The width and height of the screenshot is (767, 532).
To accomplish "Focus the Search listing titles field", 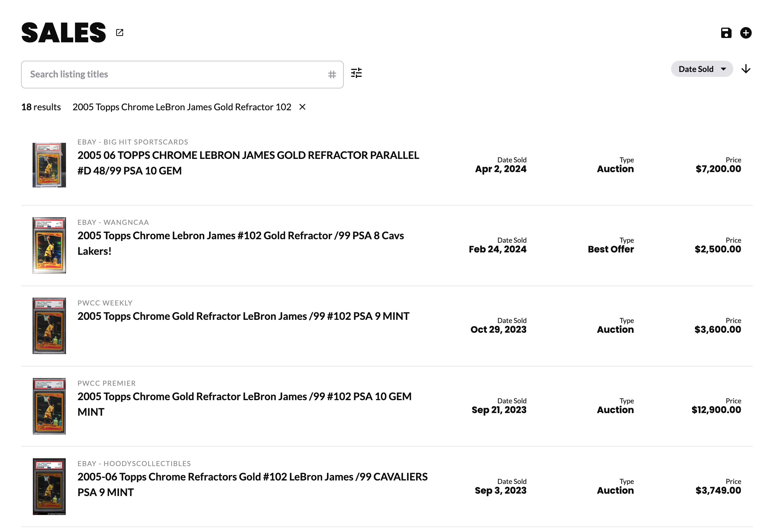I will pos(182,74).
